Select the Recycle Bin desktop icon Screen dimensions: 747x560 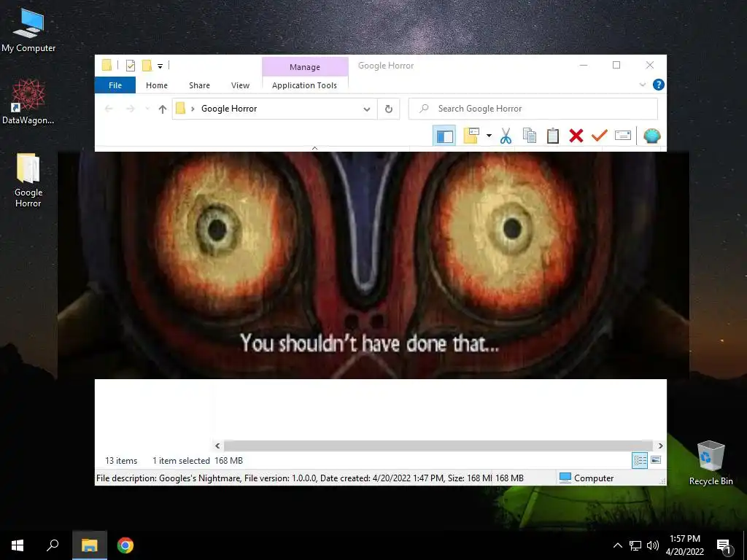point(711,463)
